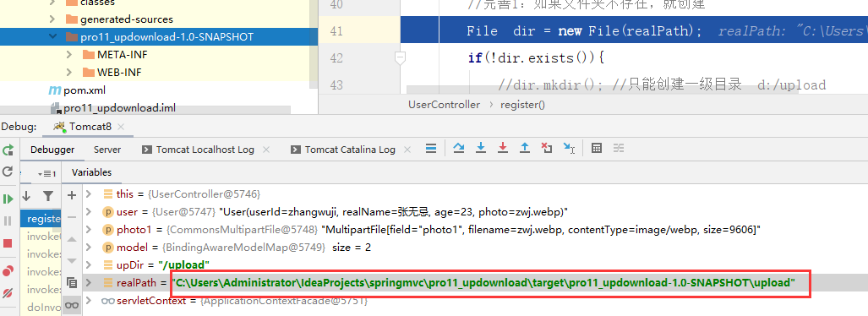Click the Step Into blue arrow
Screen dimensions: 868x316
point(481,148)
